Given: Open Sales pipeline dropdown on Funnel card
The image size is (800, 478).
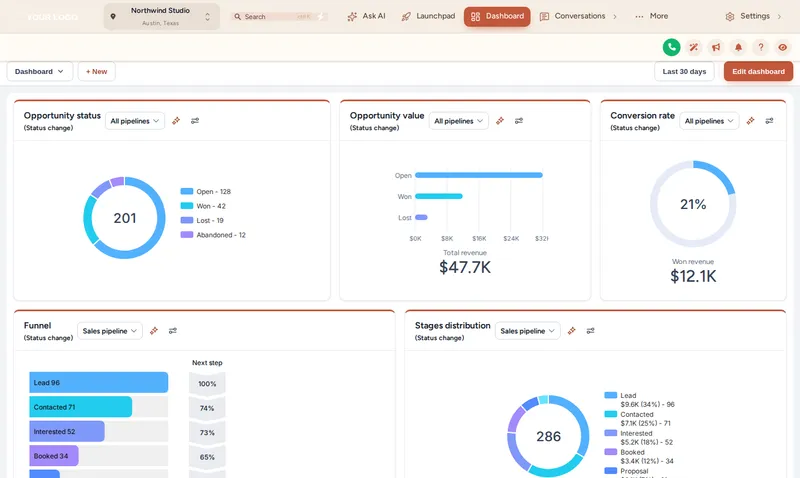Looking at the screenshot, I should point(110,331).
